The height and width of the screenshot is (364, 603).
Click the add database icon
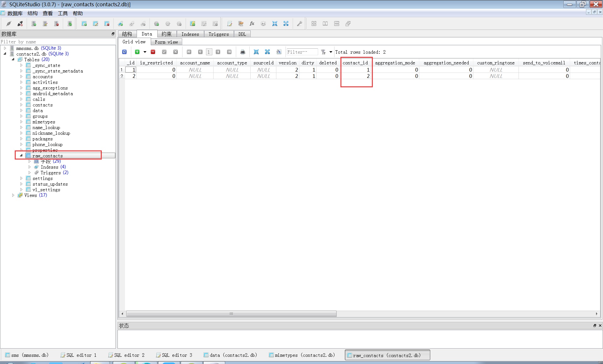[34, 24]
